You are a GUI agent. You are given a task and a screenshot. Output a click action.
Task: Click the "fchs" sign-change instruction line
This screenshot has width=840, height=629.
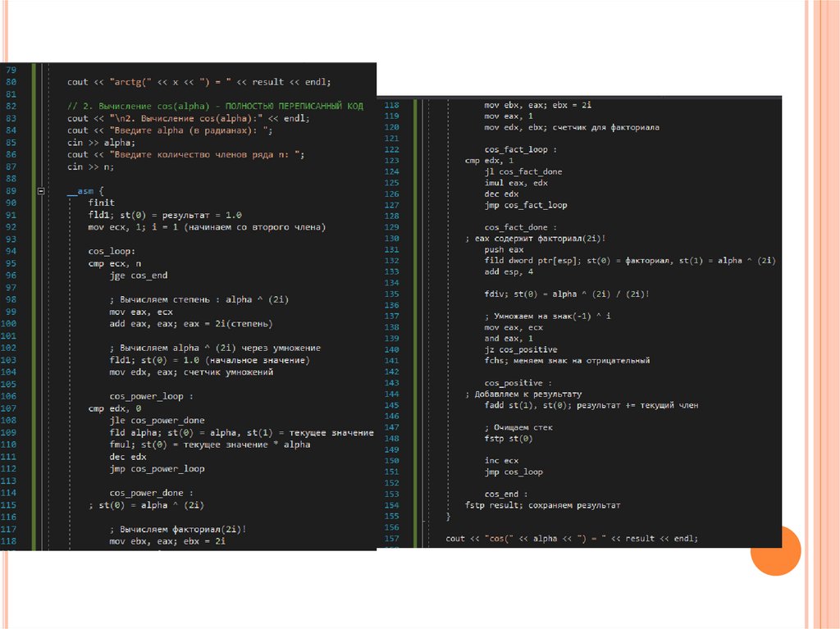[x=567, y=360]
